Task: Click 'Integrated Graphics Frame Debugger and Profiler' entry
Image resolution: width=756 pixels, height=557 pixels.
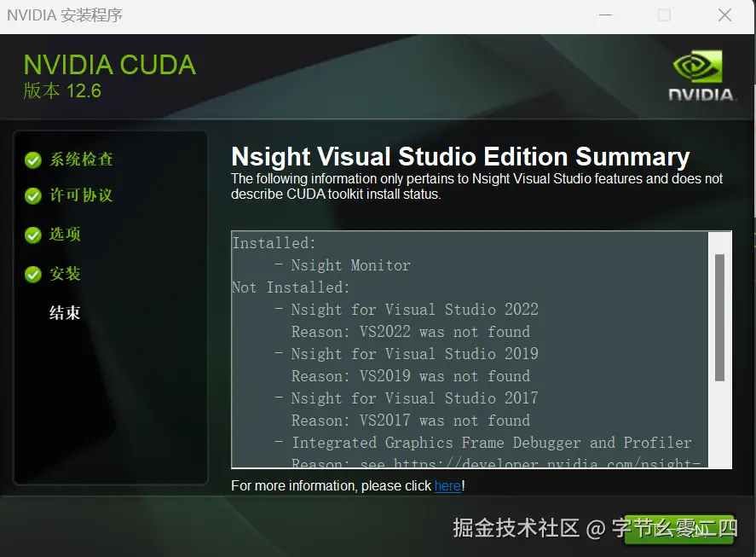Action: coord(492,443)
